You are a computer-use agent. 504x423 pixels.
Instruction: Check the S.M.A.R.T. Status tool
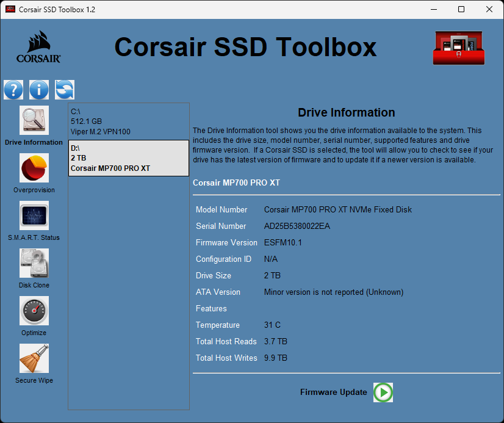34,220
